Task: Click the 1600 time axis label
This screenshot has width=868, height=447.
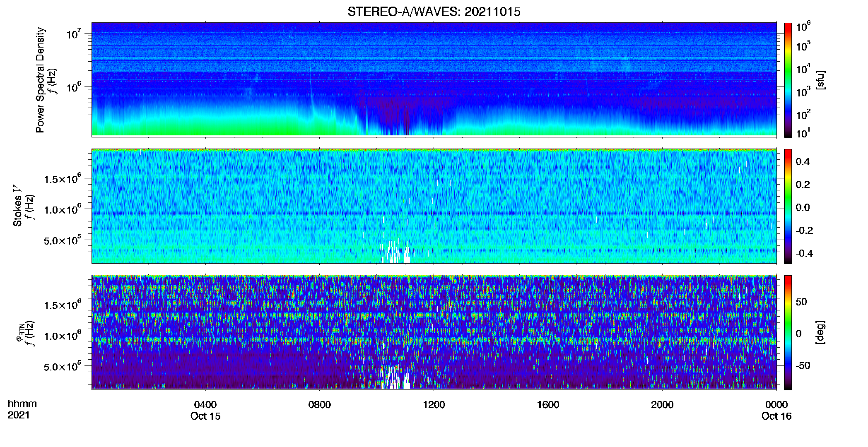Action: [x=548, y=405]
